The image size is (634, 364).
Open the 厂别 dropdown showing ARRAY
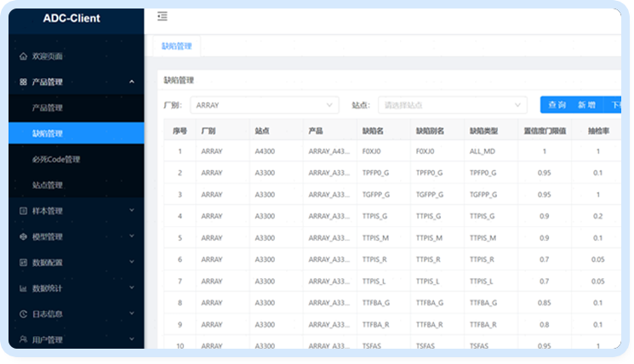click(x=264, y=105)
